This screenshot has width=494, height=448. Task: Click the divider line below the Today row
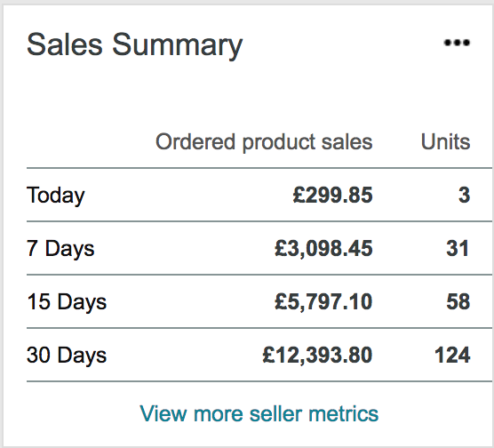259,221
